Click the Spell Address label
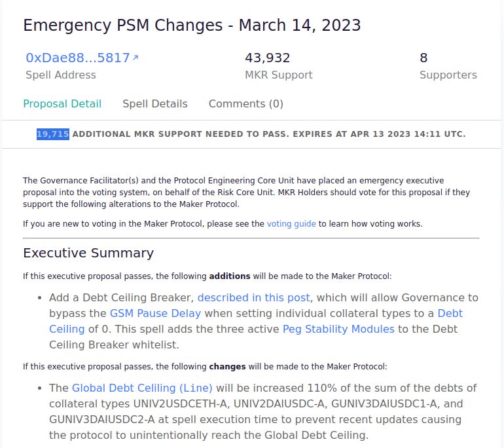504x448 pixels. (61, 75)
